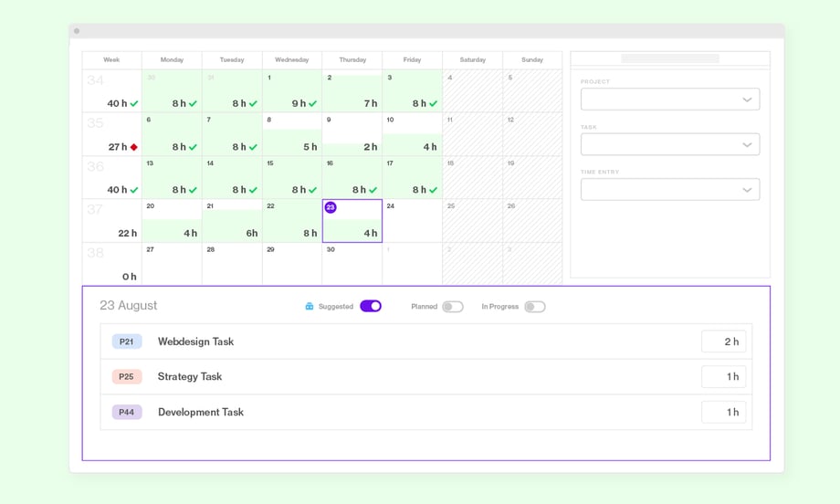This screenshot has width=840, height=504.
Task: Select Friday 24 in the calendar
Action: (413, 221)
